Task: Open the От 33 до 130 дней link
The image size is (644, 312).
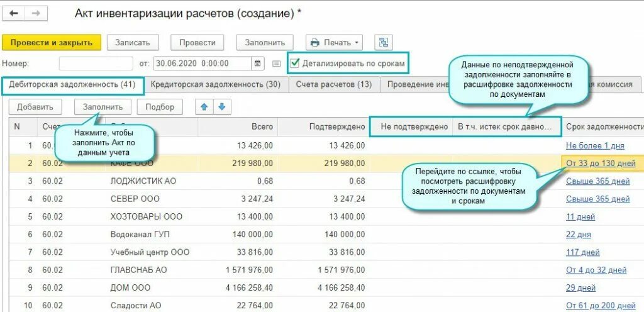Action: pos(601,164)
